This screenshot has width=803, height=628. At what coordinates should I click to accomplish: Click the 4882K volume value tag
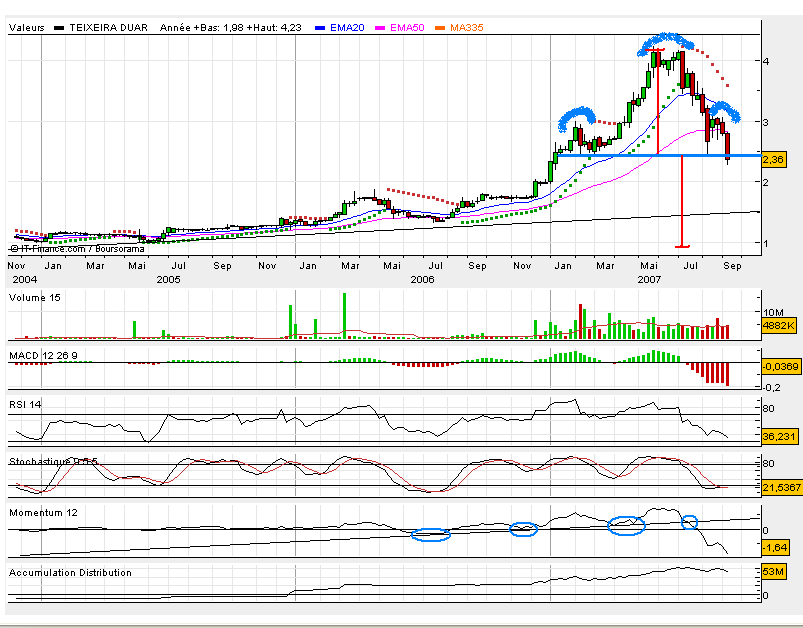[778, 326]
